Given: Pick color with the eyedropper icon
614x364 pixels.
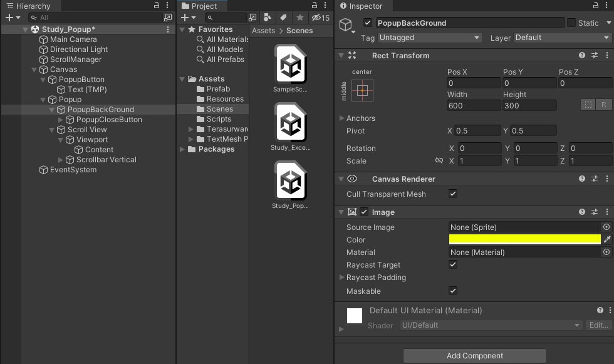Looking at the screenshot, I should click(607, 239).
